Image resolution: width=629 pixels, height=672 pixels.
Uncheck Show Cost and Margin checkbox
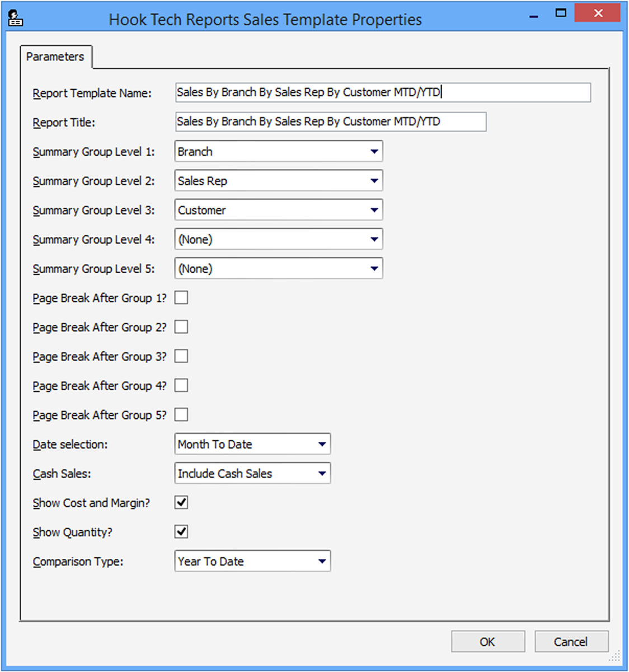181,502
